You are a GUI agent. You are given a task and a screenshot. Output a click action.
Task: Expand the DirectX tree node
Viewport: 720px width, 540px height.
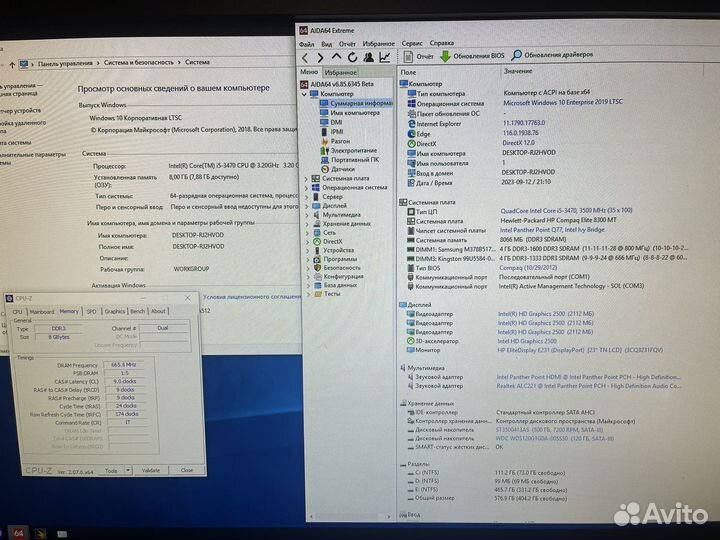[x=307, y=242]
